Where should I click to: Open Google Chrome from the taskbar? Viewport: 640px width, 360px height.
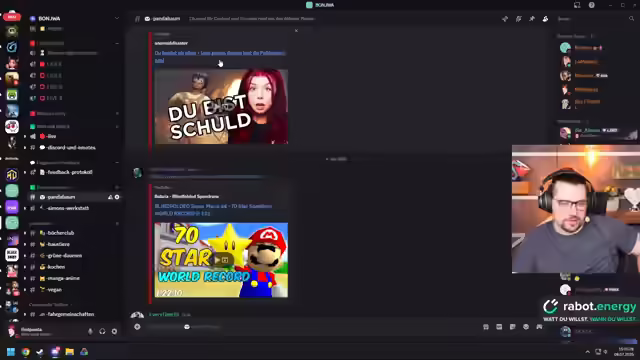tap(25, 352)
